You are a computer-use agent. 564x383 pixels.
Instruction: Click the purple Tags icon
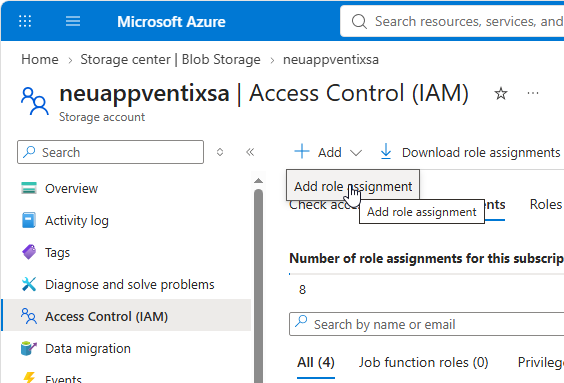click(x=29, y=252)
